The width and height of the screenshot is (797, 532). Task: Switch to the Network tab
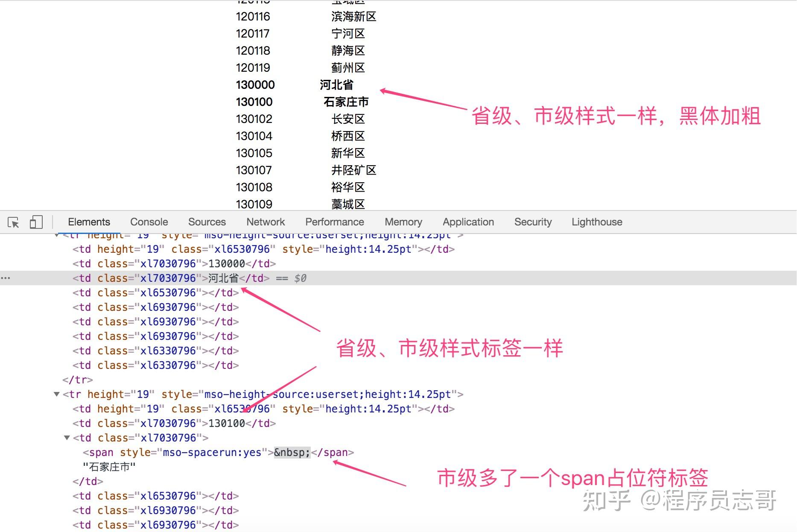[266, 222]
